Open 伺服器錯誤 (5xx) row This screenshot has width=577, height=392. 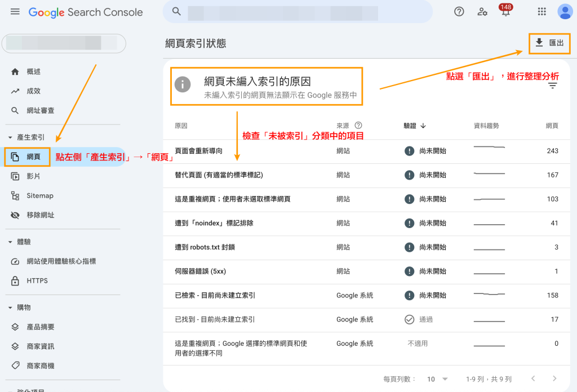366,271
